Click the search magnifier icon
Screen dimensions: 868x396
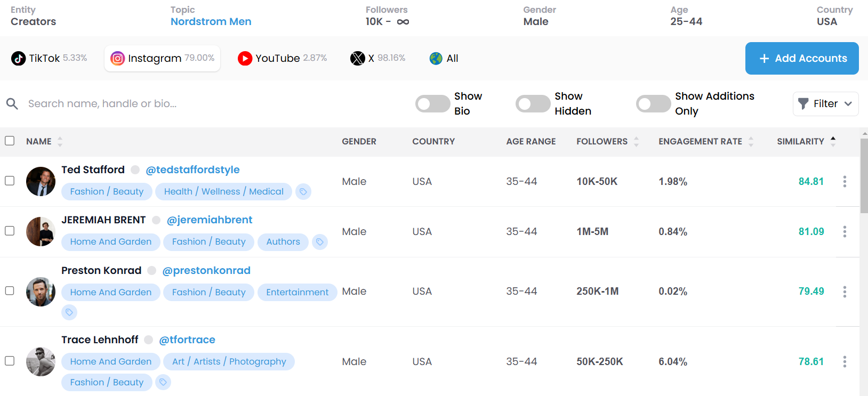coord(12,104)
